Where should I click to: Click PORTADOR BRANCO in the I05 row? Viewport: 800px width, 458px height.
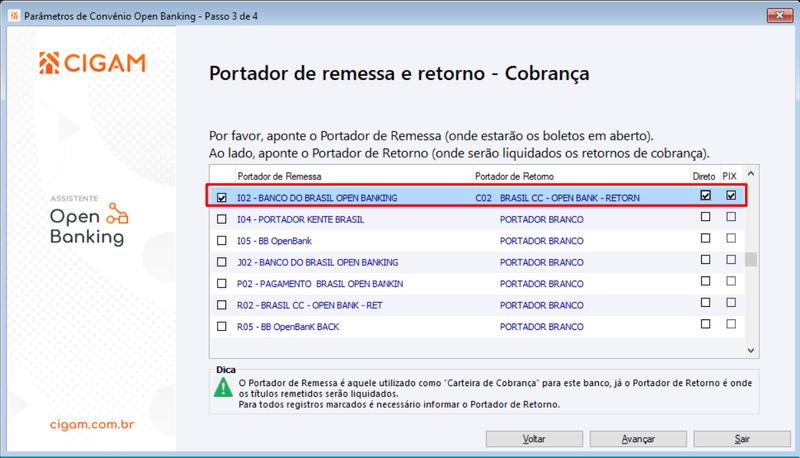[541, 241]
